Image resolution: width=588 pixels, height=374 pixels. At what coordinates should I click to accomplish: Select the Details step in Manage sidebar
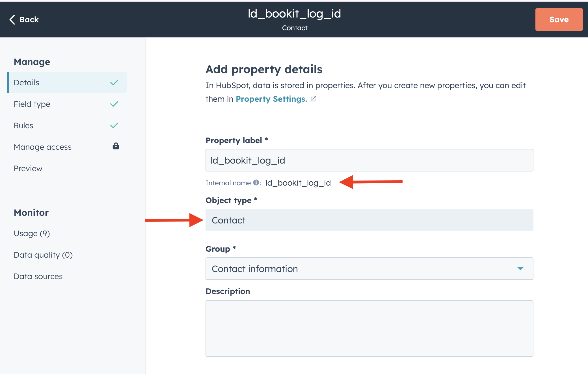pyautogui.click(x=26, y=82)
